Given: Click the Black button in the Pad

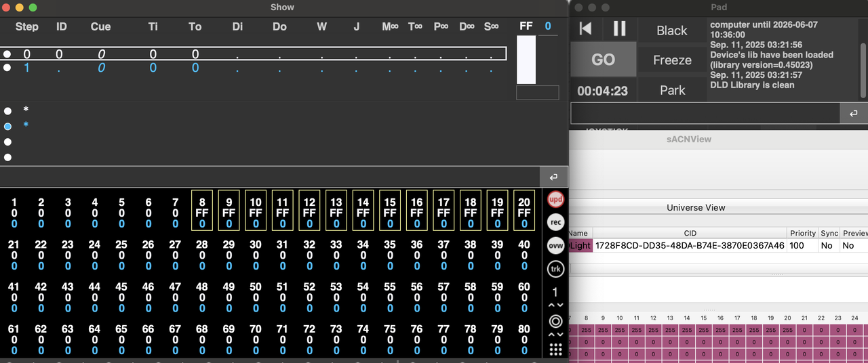Looking at the screenshot, I should click(x=672, y=30).
